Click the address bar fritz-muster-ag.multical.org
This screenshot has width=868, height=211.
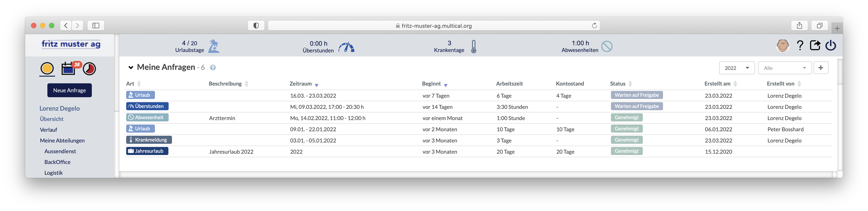434,26
